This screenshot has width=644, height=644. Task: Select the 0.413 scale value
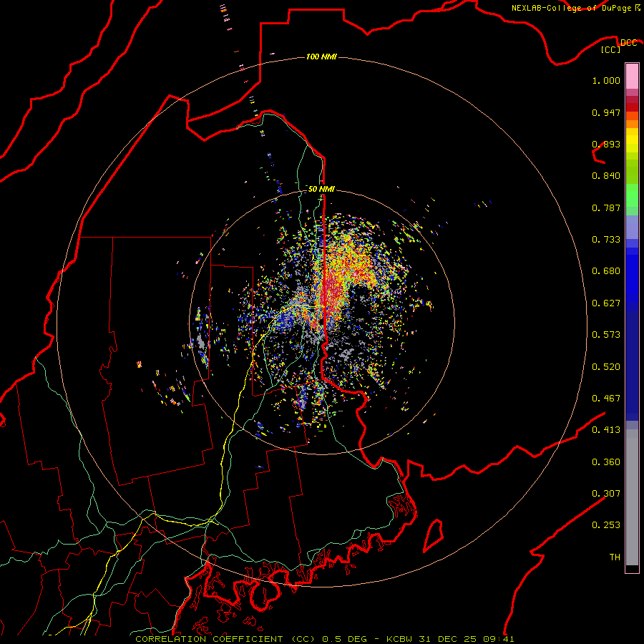606,430
